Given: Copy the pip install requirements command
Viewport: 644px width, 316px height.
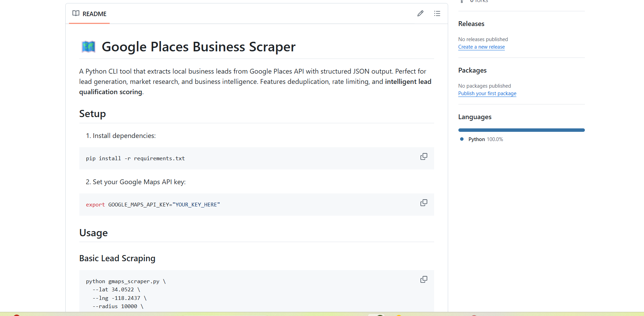Looking at the screenshot, I should click(424, 156).
